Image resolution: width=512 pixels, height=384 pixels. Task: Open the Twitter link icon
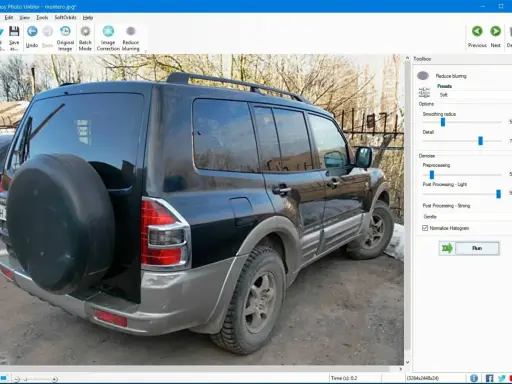tap(502, 378)
